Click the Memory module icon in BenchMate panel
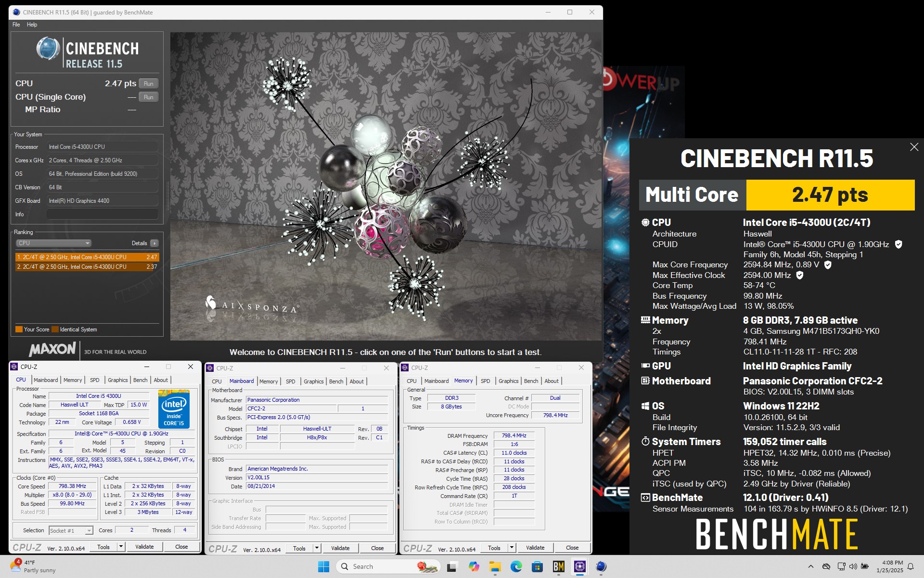924x578 pixels. (x=645, y=320)
